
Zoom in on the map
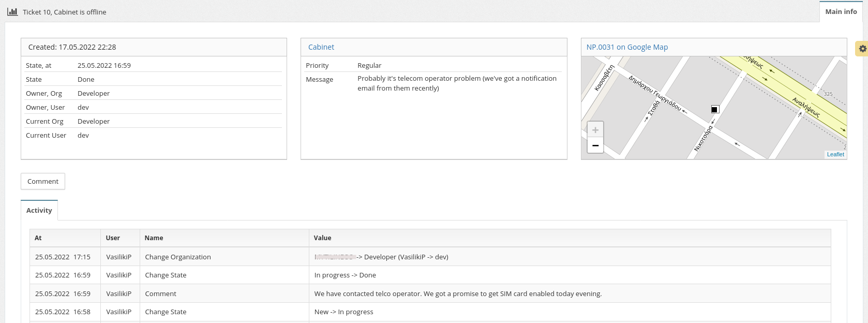point(595,130)
